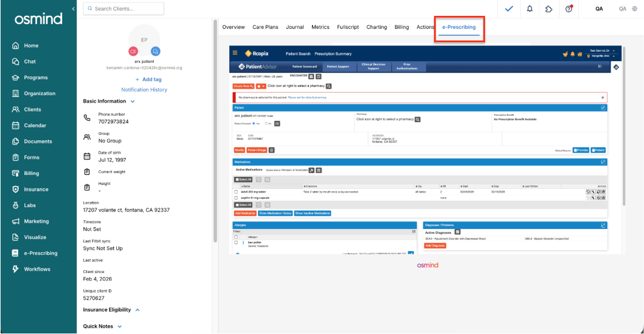
Task: Start video call with erx patient
Action: pos(133,51)
